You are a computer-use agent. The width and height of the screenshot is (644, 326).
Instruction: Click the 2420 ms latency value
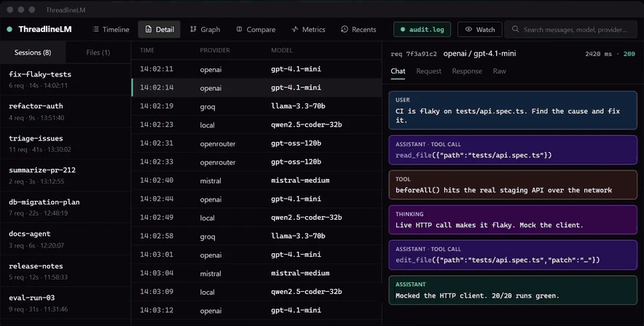(598, 54)
